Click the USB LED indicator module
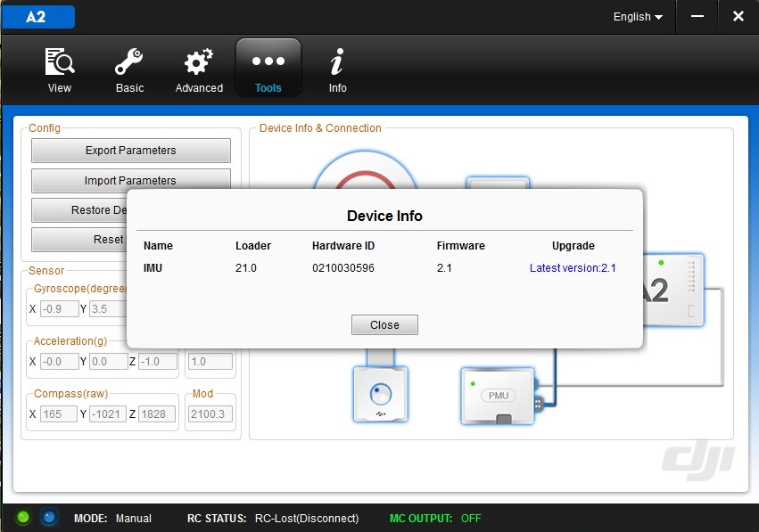The height and width of the screenshot is (532, 759). [380, 393]
